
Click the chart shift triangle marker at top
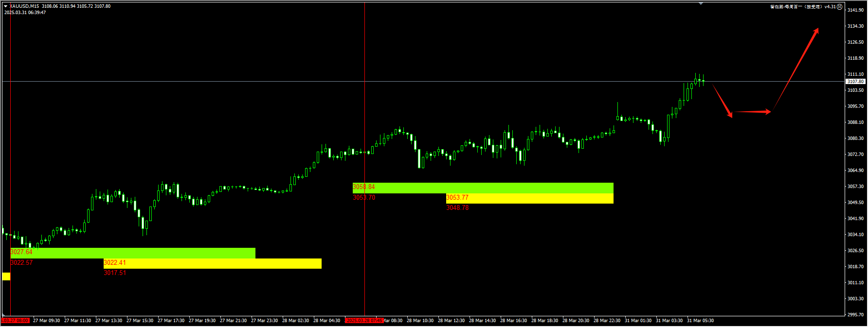[701, 3]
